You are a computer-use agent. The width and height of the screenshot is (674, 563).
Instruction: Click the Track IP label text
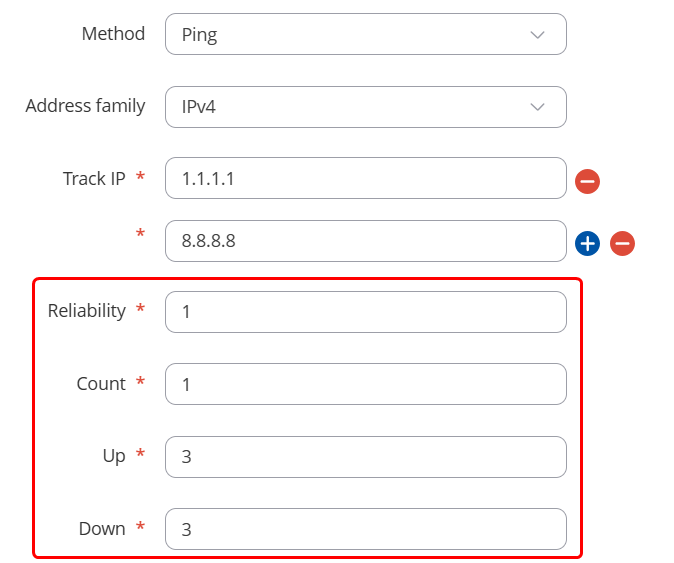[94, 179]
